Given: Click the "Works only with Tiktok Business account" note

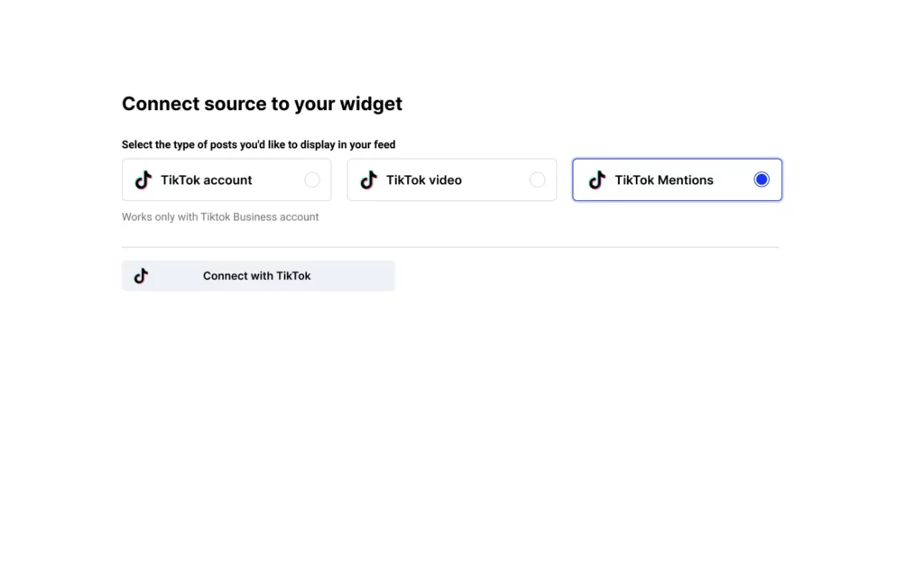Looking at the screenshot, I should pyautogui.click(x=220, y=217).
